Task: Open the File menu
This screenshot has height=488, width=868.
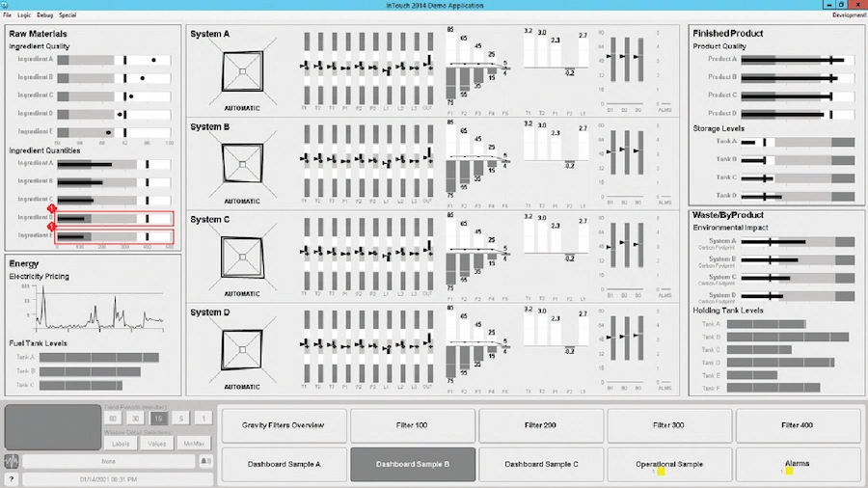Action: (8, 15)
